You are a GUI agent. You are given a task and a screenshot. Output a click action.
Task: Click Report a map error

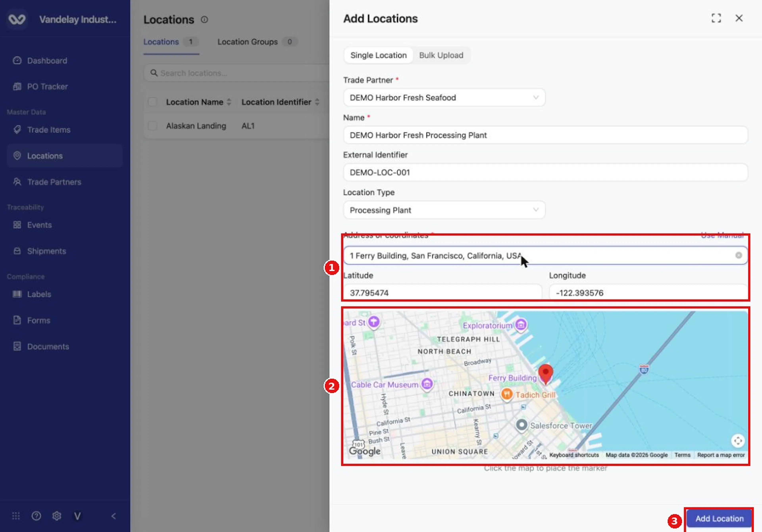click(721, 455)
